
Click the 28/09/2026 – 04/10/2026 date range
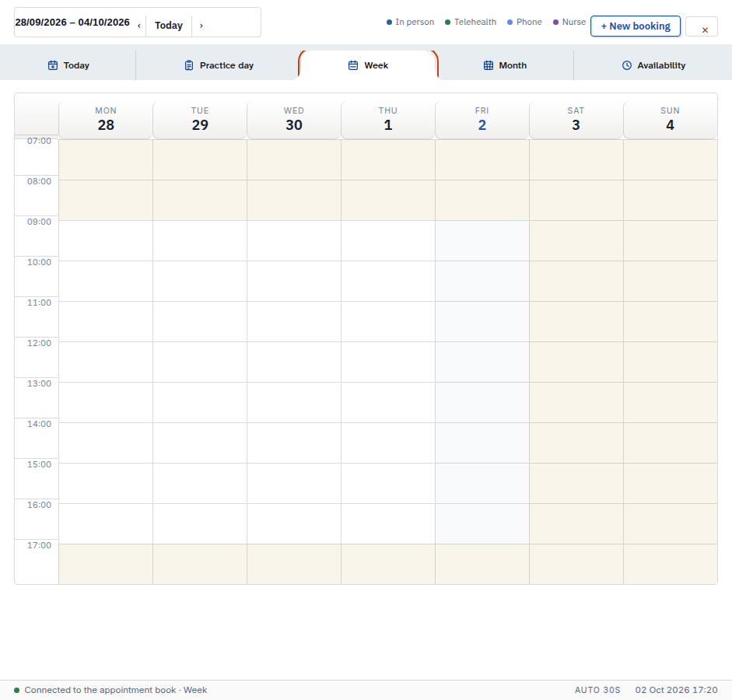tap(72, 23)
